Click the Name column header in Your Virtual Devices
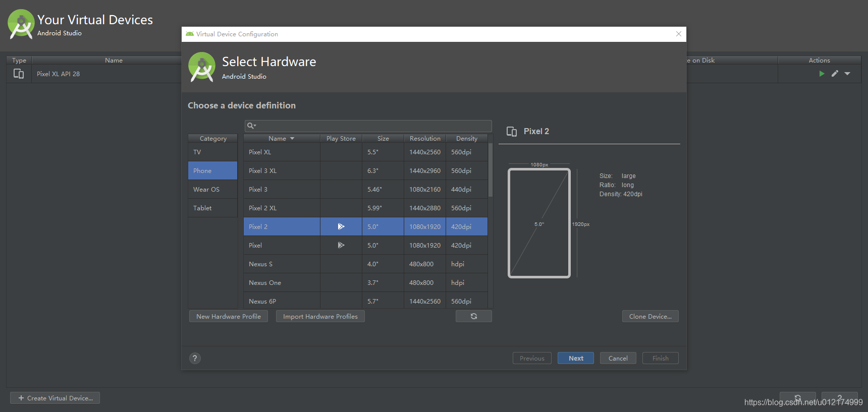The height and width of the screenshot is (412, 868). 114,60
